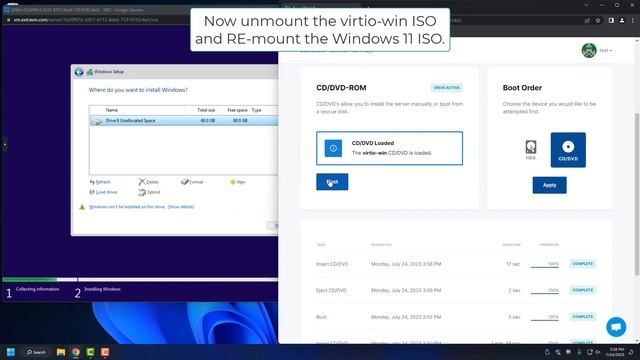
Task: Select the HDD boot device icon
Action: [531, 150]
